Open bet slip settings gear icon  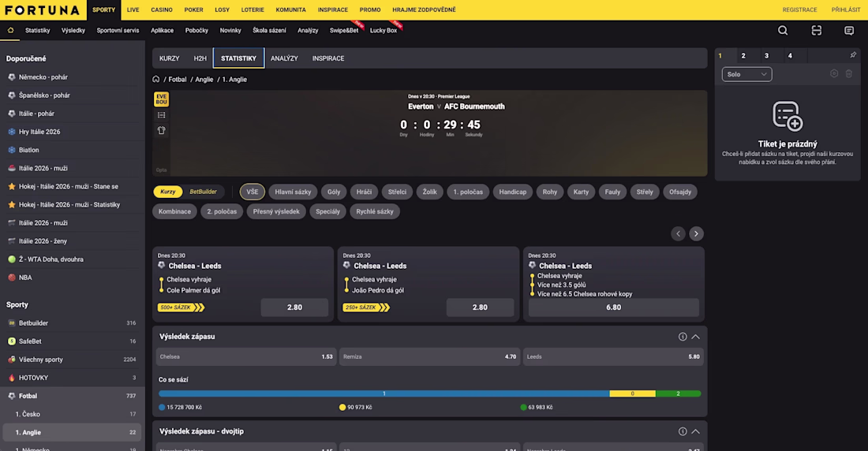pyautogui.click(x=834, y=73)
